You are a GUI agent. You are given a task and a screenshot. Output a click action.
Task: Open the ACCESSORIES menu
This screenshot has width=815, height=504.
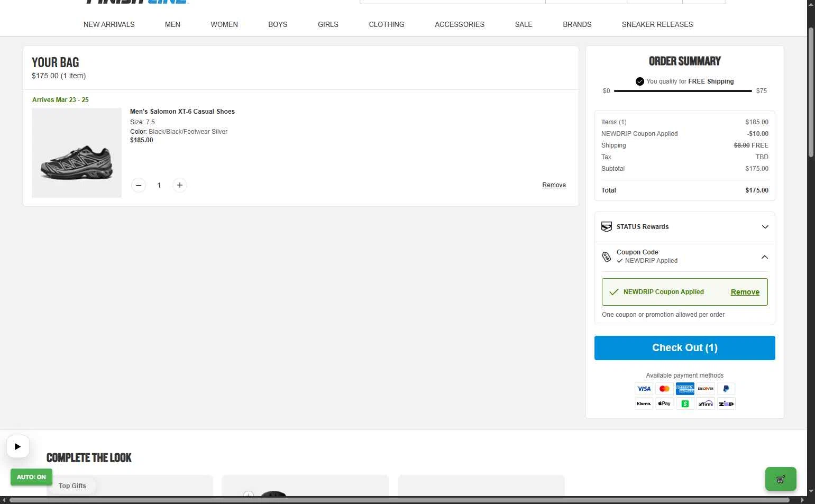[460, 24]
